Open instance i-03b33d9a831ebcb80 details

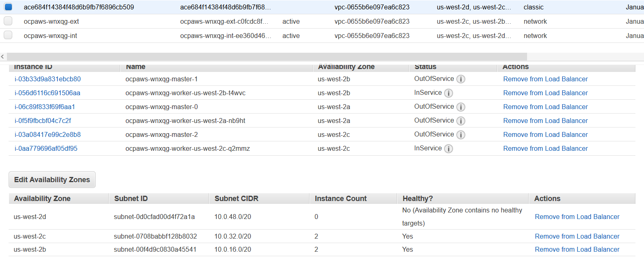click(x=46, y=79)
